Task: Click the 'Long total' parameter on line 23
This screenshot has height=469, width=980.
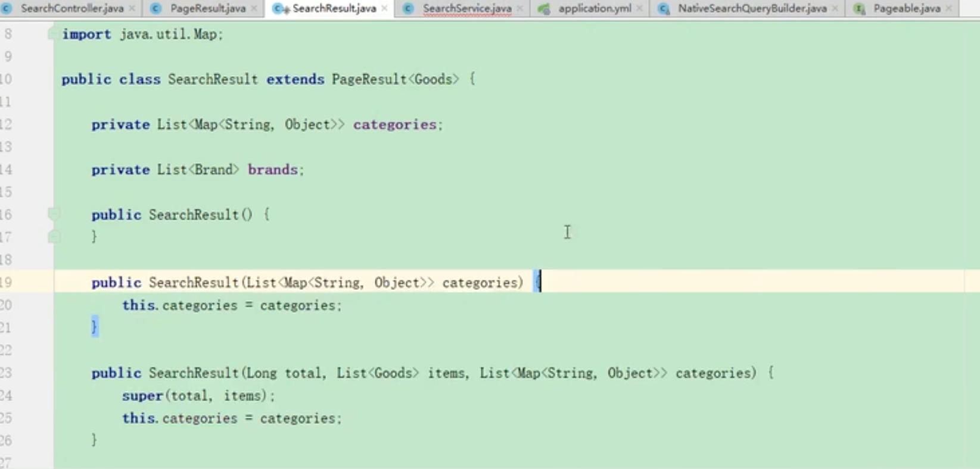Action: 284,374
